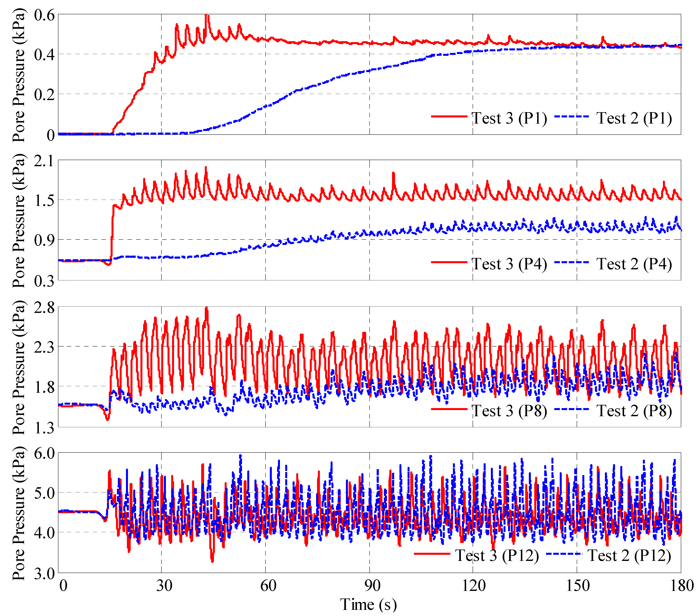The width and height of the screenshot is (698, 616).
Task: Click the 0.9 tick on the second plot
Action: click(44, 241)
